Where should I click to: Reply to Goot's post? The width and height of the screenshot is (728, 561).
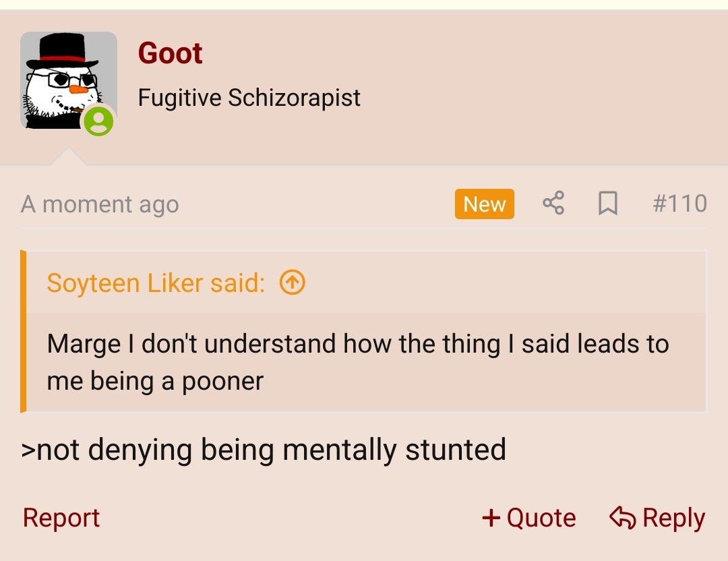657,518
